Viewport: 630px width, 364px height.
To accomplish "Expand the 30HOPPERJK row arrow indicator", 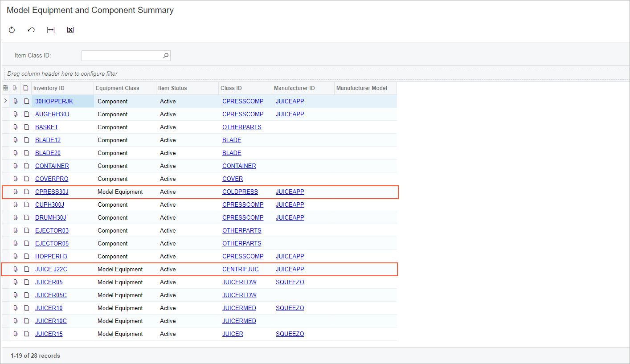I will pyautogui.click(x=5, y=101).
